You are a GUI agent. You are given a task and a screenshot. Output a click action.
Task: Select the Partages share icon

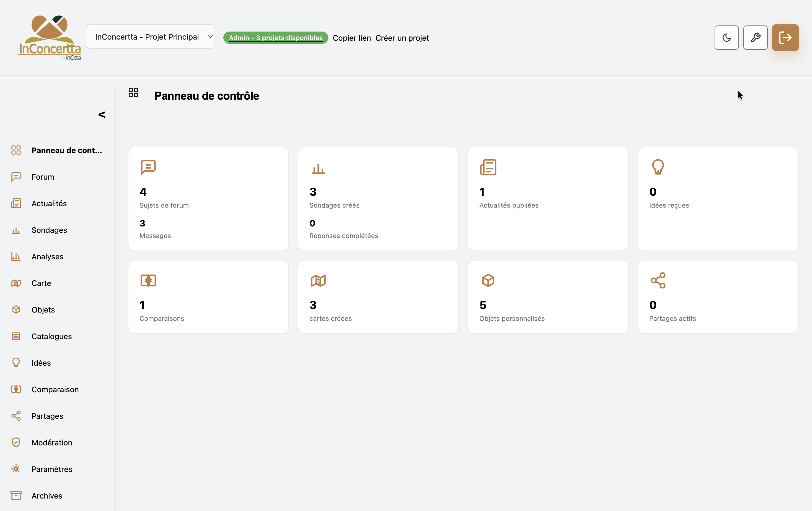pyautogui.click(x=16, y=415)
